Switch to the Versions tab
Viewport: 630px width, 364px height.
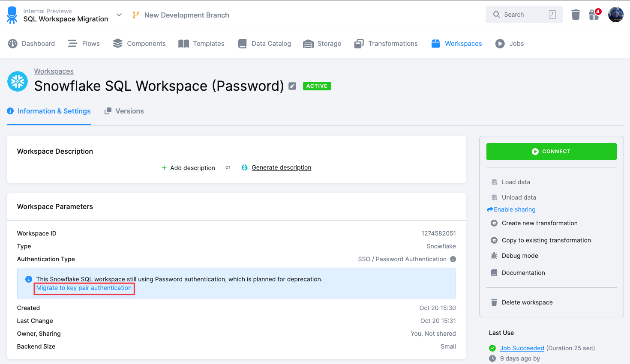click(x=124, y=111)
